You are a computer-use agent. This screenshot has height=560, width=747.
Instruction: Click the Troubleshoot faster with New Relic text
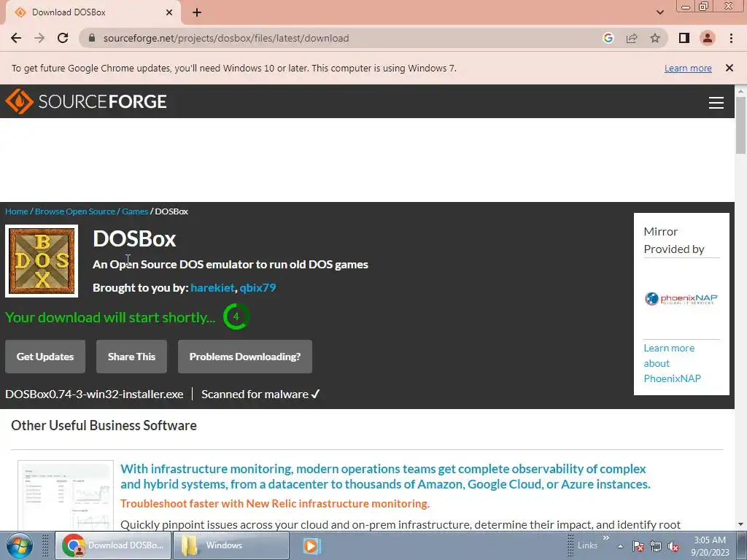[x=275, y=504]
